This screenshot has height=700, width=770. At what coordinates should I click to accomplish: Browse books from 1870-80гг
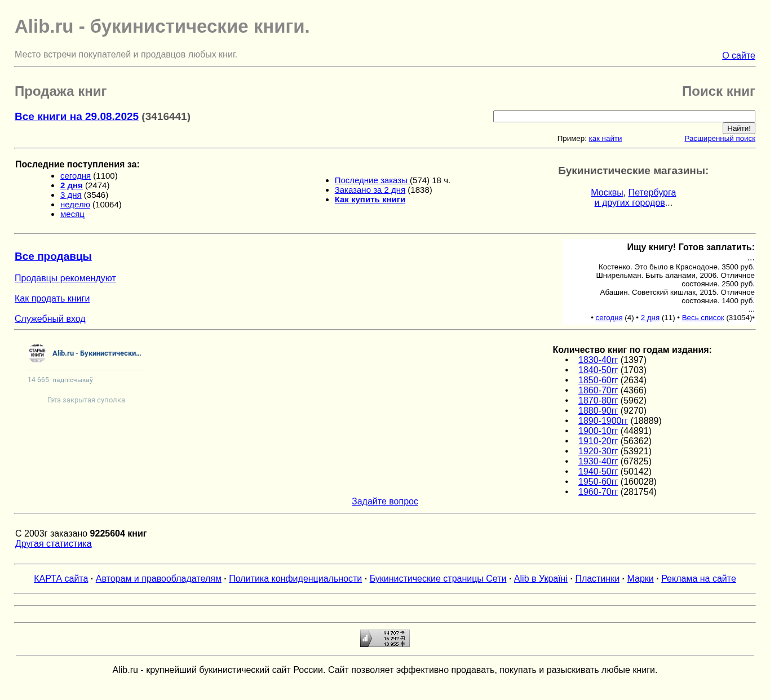coord(598,401)
